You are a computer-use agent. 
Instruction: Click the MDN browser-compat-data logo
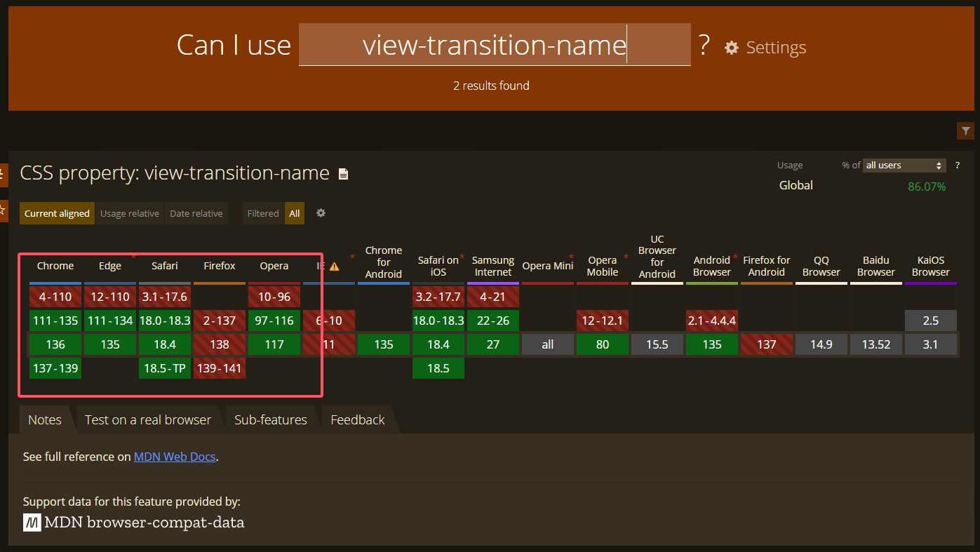click(134, 523)
